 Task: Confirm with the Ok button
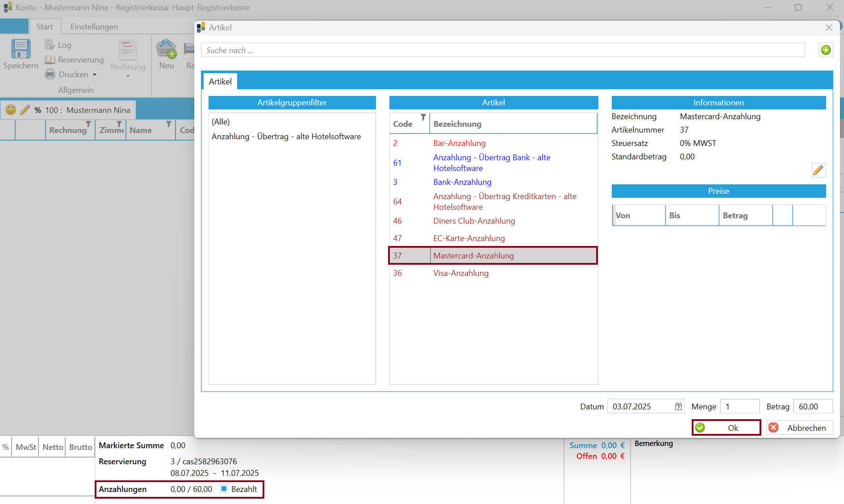727,427
